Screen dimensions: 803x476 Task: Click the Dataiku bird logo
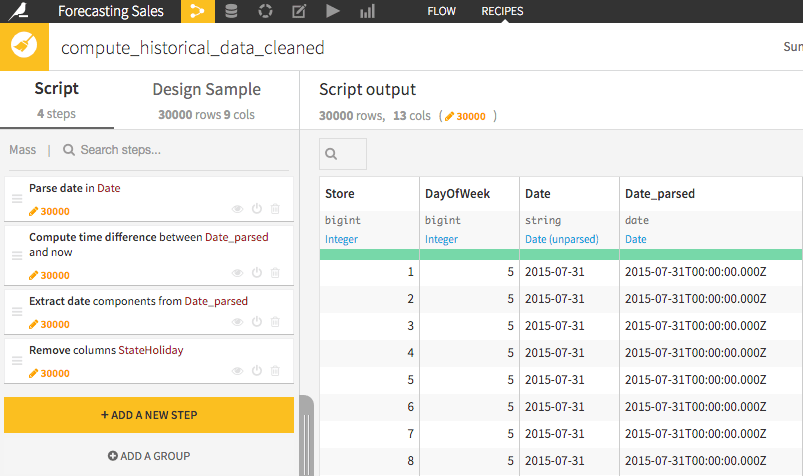[19, 11]
